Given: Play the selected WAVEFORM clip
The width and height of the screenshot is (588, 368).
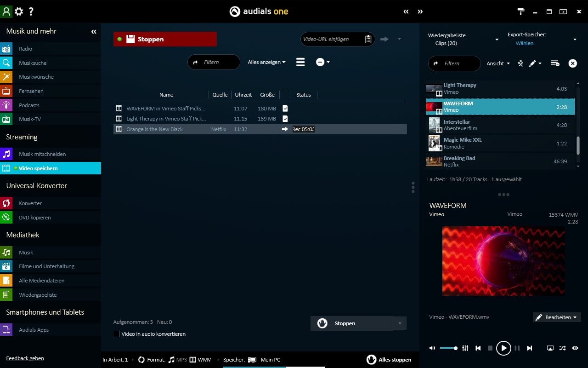Looking at the screenshot, I should (x=503, y=348).
